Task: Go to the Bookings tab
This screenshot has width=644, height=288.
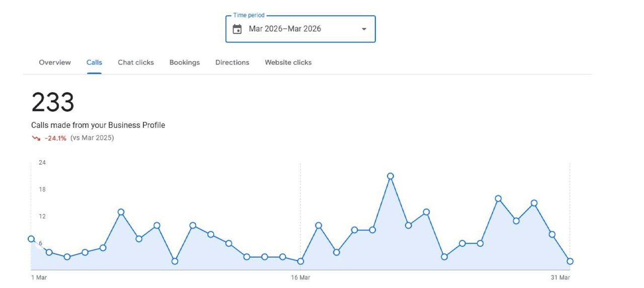Action: (x=185, y=62)
